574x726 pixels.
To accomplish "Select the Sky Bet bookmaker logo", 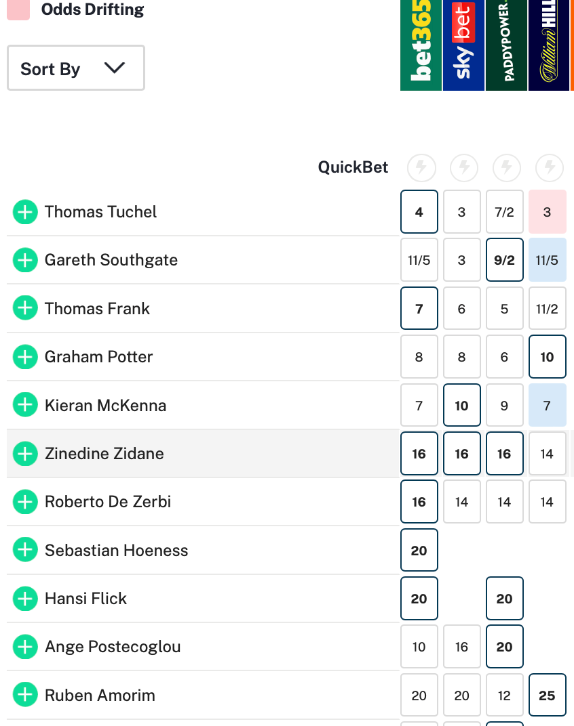I will (463, 45).
